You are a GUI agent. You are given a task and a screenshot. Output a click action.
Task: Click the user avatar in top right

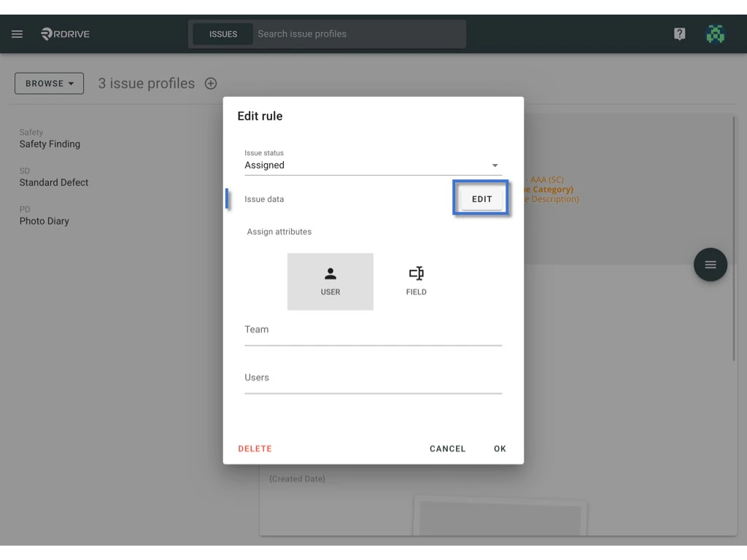pos(716,34)
